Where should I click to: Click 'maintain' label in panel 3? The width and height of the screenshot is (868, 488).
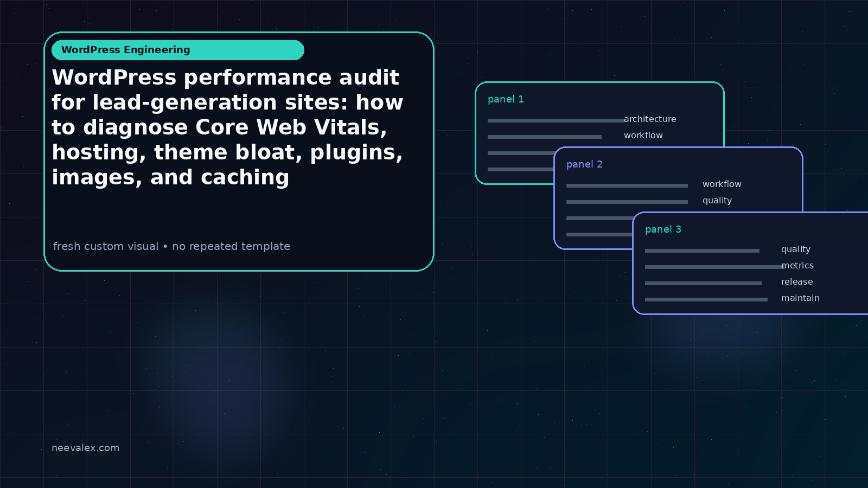pos(800,298)
